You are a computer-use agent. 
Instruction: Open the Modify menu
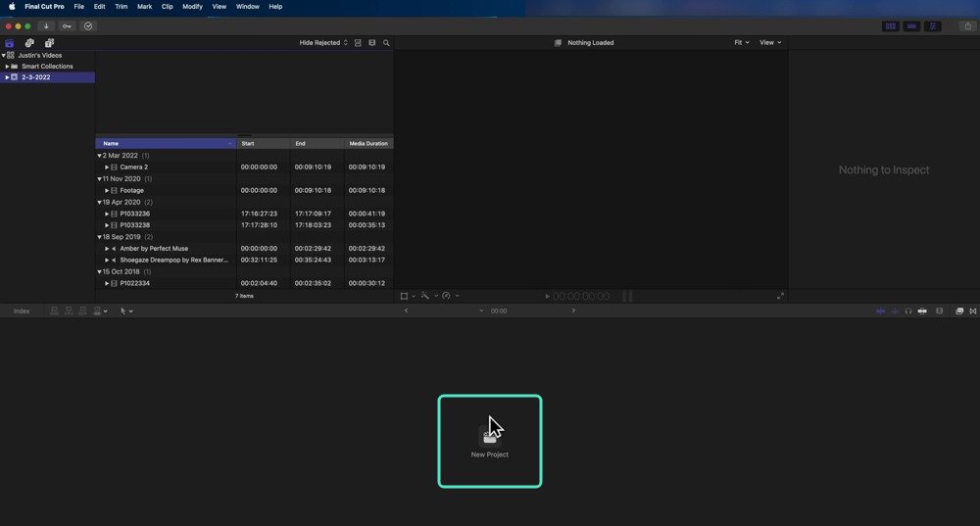click(192, 6)
